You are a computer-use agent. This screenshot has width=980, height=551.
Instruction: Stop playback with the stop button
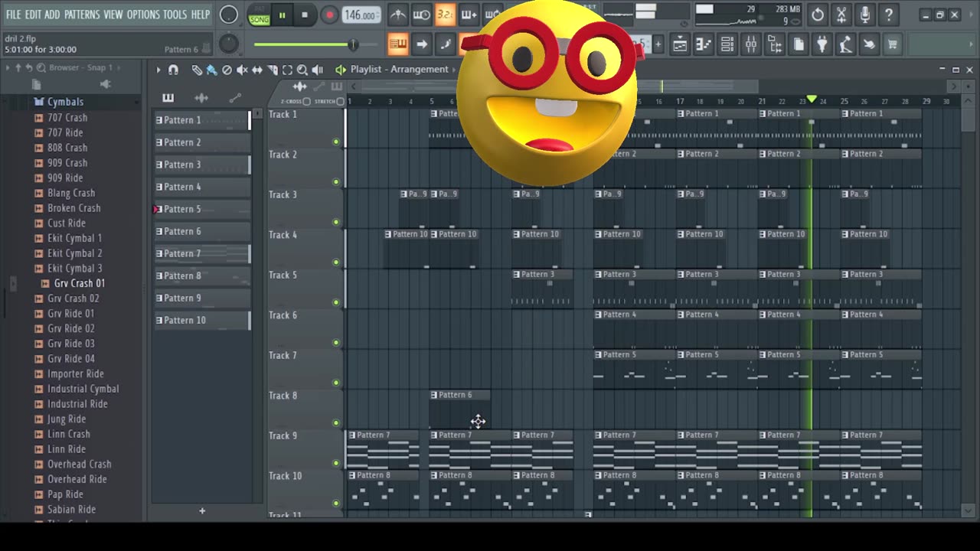pyautogui.click(x=305, y=15)
